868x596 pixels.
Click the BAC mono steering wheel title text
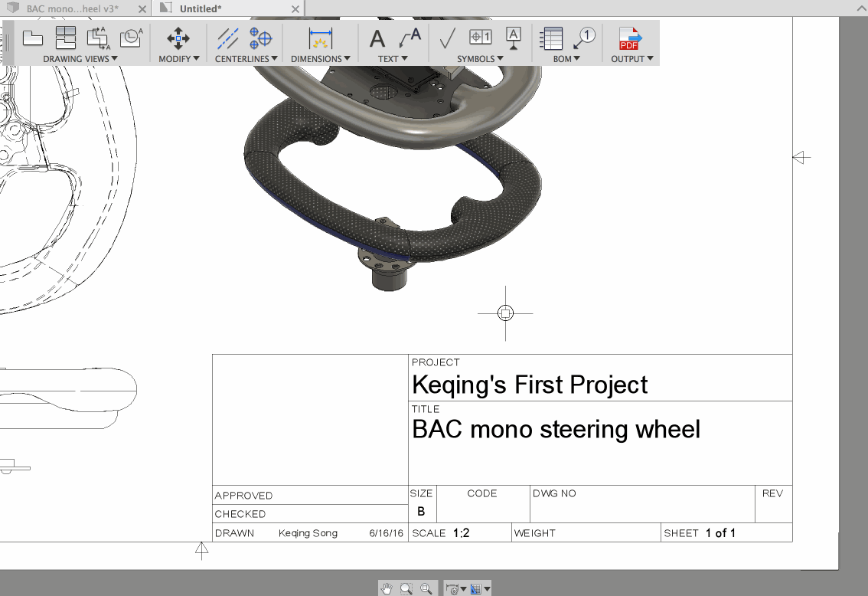click(x=556, y=430)
